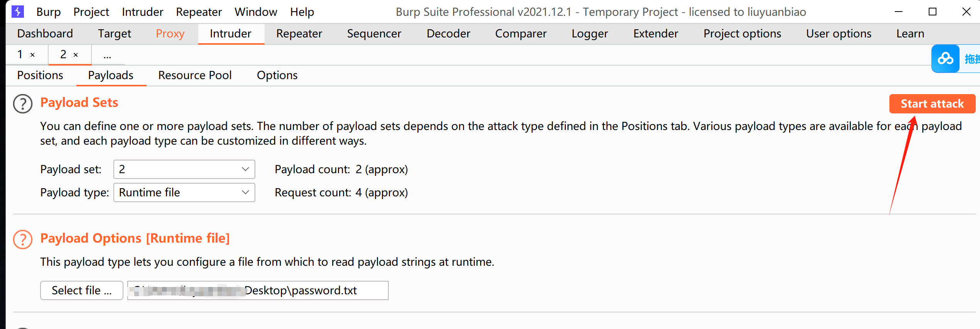Open Payload Options help question icon
980x329 pixels.
23,240
